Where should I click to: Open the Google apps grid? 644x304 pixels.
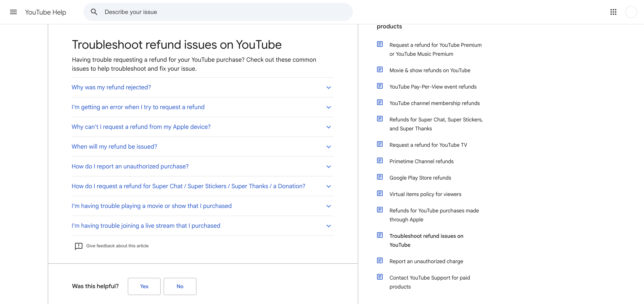(613, 12)
